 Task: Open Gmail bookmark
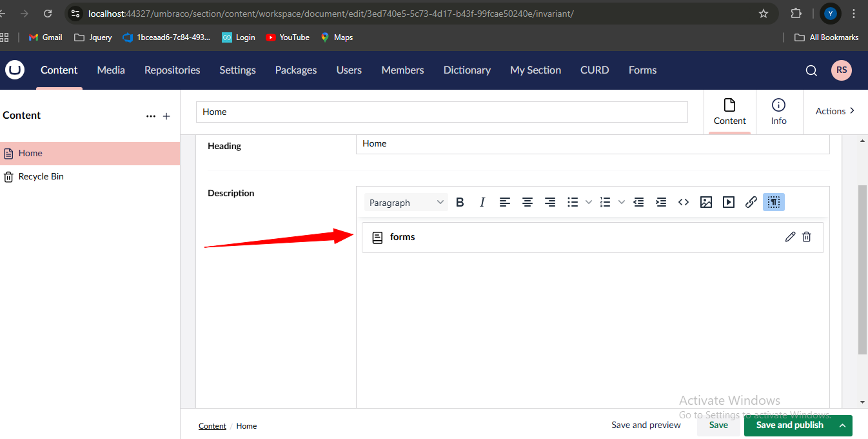46,37
